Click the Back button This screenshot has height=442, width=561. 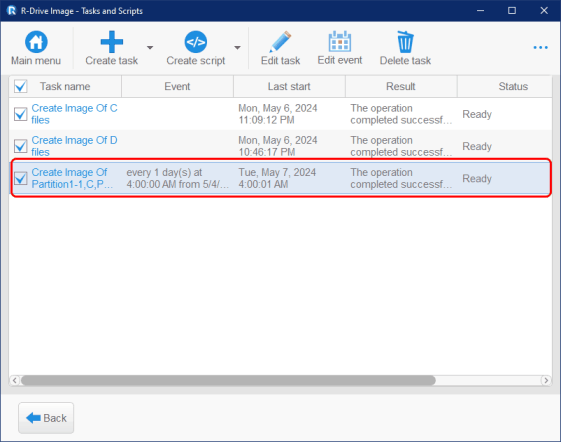click(46, 418)
